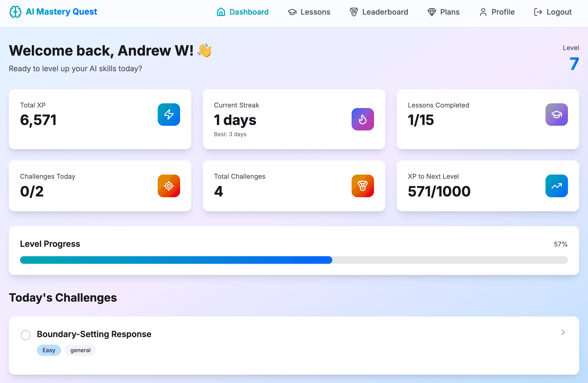Image resolution: width=588 pixels, height=383 pixels.
Task: Go to the Leaderboard page
Action: (379, 12)
